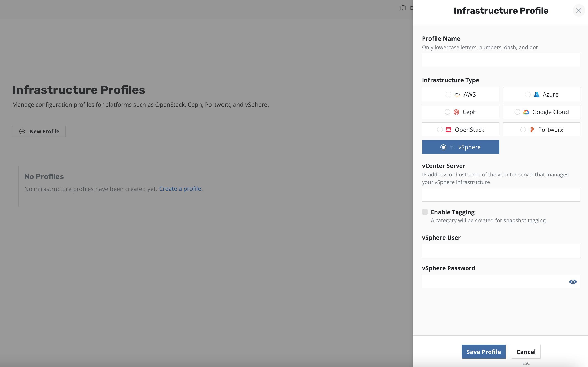Click the Azure logo icon

pyautogui.click(x=536, y=94)
